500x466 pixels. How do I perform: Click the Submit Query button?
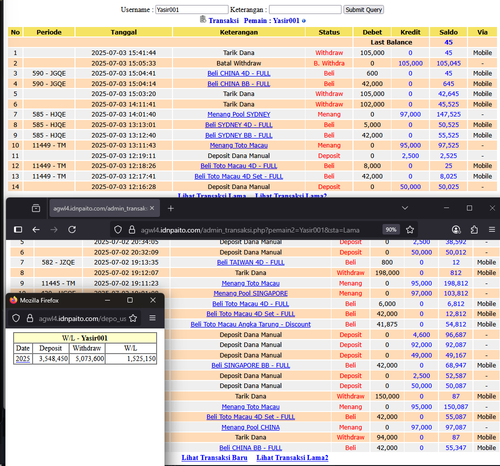coord(364,10)
